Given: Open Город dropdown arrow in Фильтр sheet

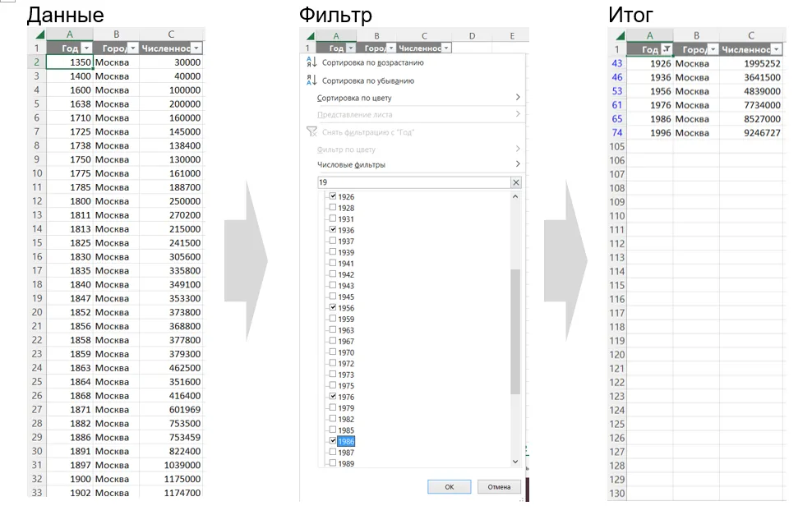Looking at the screenshot, I should 391,48.
